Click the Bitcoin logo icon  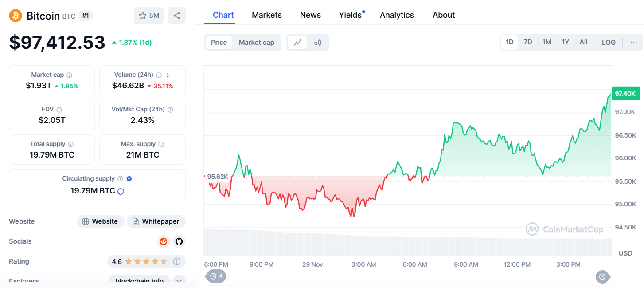click(x=16, y=16)
